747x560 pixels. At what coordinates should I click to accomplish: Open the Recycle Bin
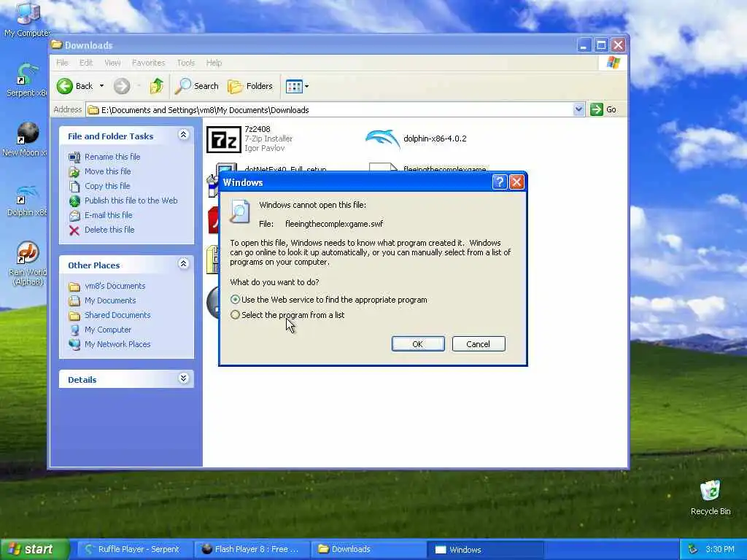coord(711,497)
